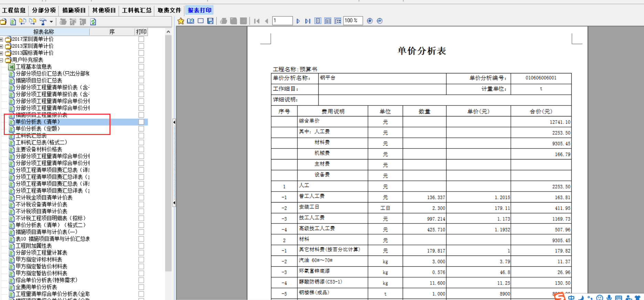Click the blank page rectangle icon
Screen dimensions: 644x300
point(201,21)
